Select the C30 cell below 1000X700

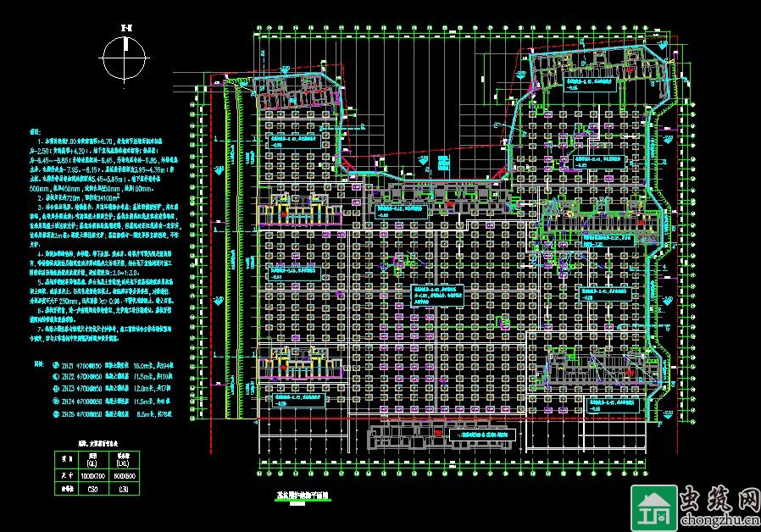[94, 490]
